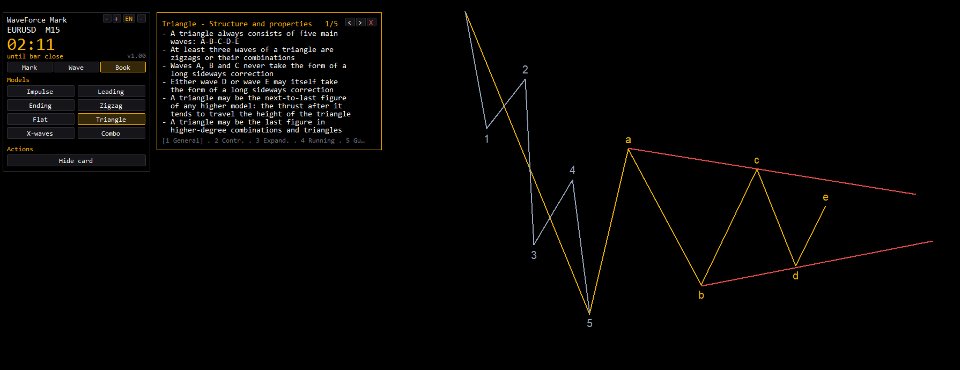Choose the Combo model
960x370 pixels.
click(111, 133)
